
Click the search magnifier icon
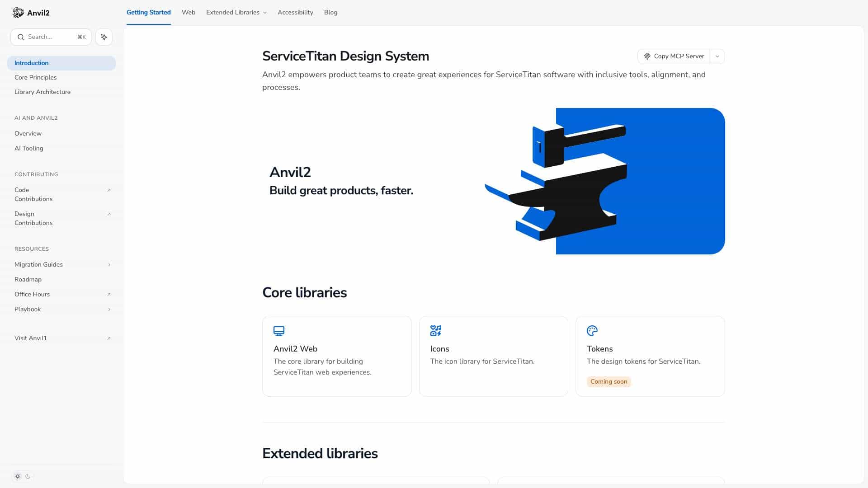tap(21, 37)
